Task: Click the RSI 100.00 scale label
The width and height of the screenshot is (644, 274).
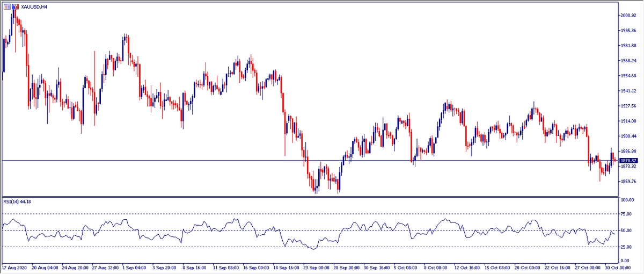Action: [628, 200]
